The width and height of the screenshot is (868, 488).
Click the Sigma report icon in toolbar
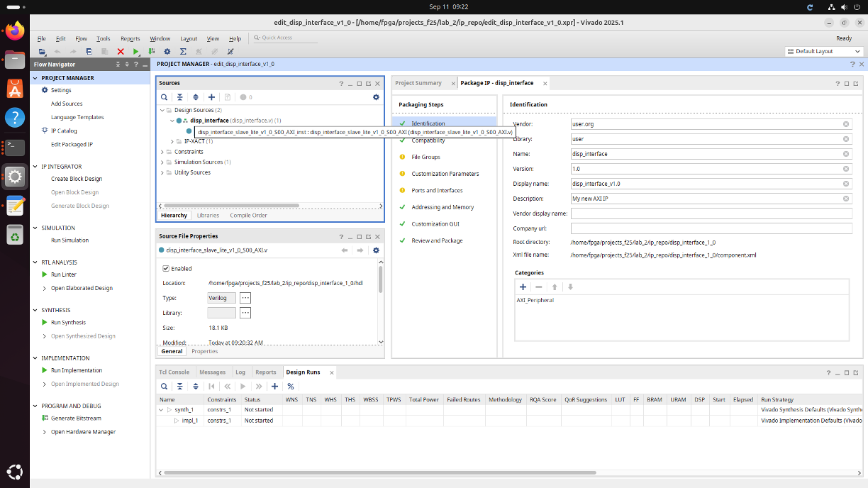(x=183, y=52)
